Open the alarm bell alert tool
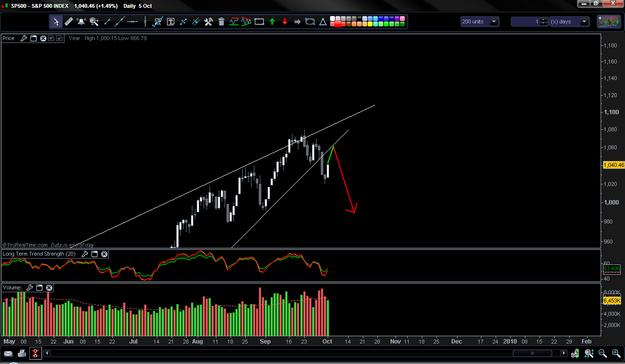Screen dimensions: 625x364 81,21
